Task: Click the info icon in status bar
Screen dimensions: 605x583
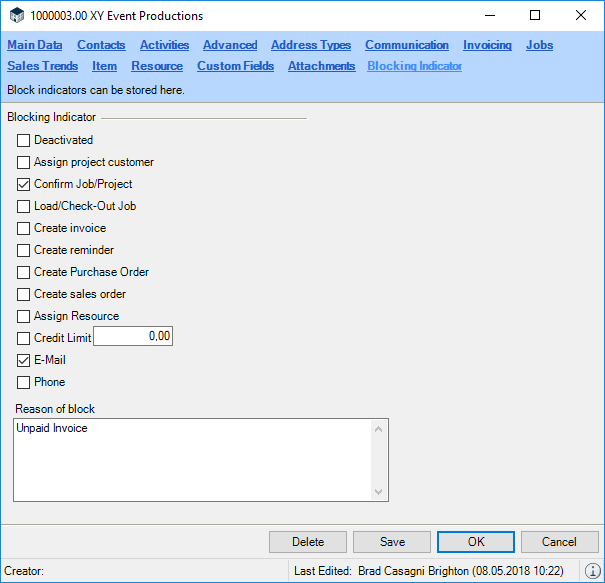Action: tap(592, 571)
